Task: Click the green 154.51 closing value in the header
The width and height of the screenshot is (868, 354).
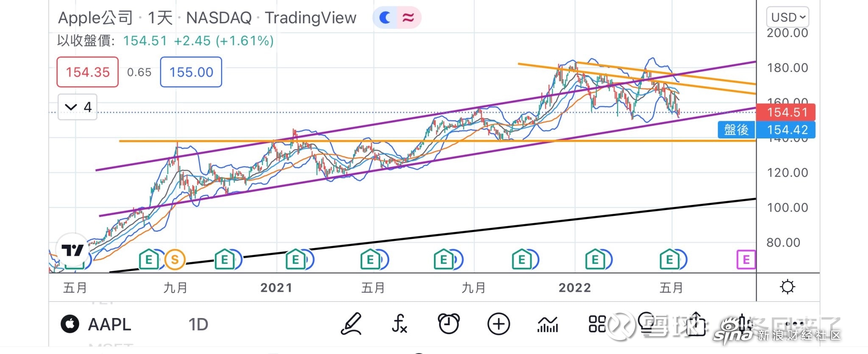Action: 145,41
